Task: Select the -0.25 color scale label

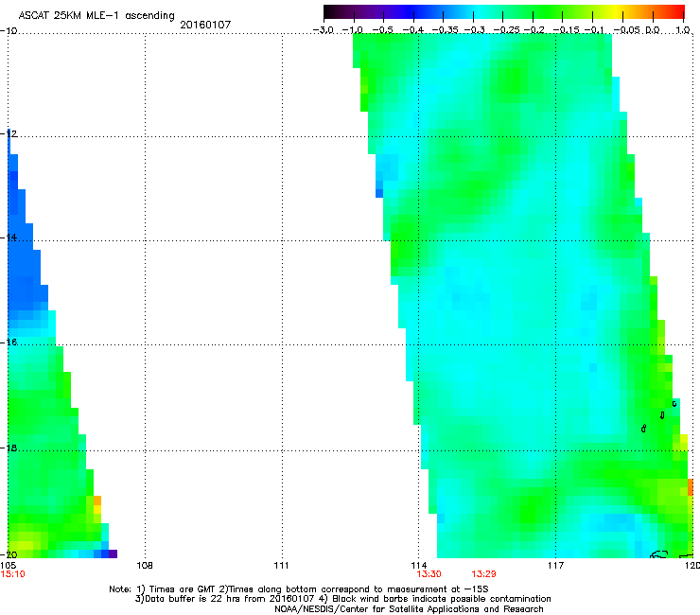Action: click(506, 30)
